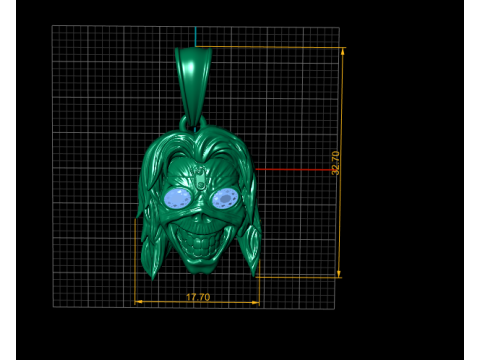Select the pendant bail loop at top

[x=193, y=88]
